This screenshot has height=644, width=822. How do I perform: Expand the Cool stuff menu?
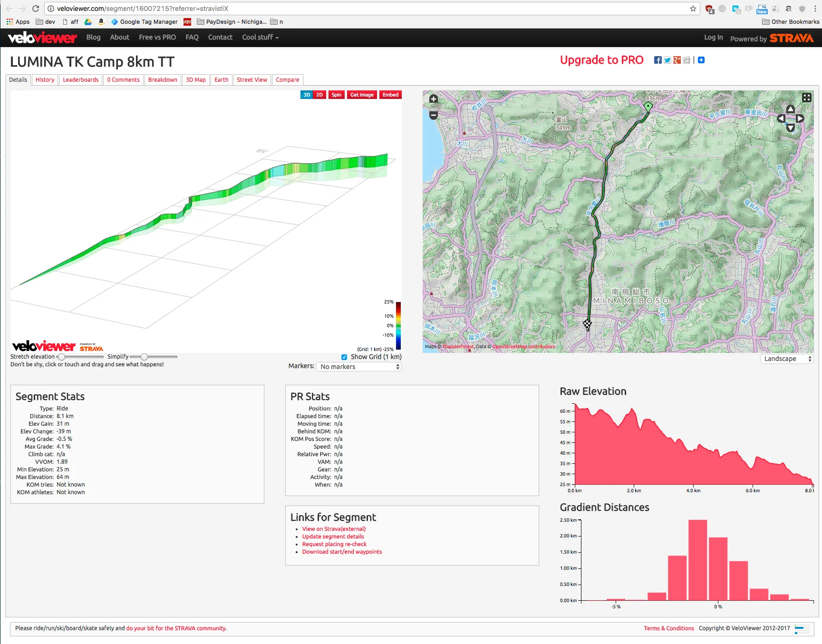point(260,37)
